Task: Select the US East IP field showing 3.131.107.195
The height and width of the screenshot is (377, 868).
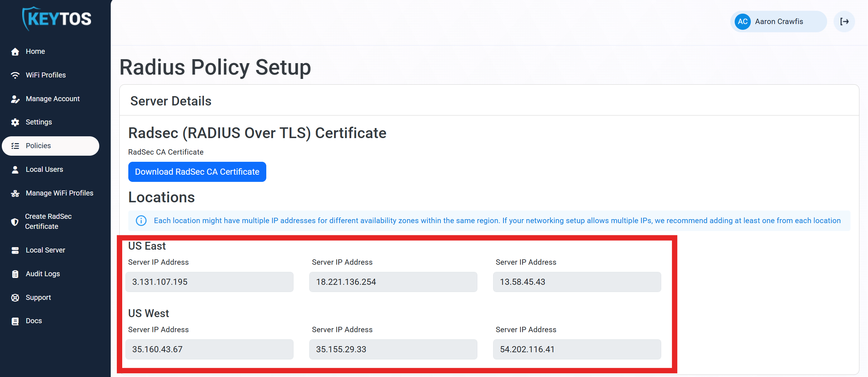Action: [209, 282]
